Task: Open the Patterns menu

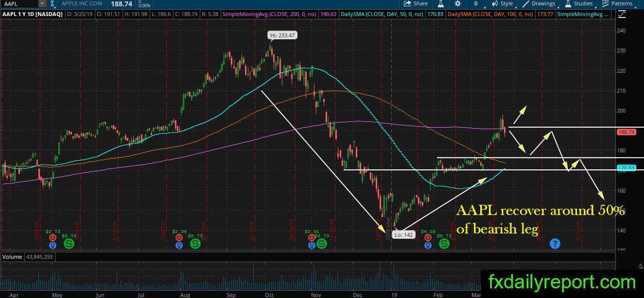Action: point(617,3)
